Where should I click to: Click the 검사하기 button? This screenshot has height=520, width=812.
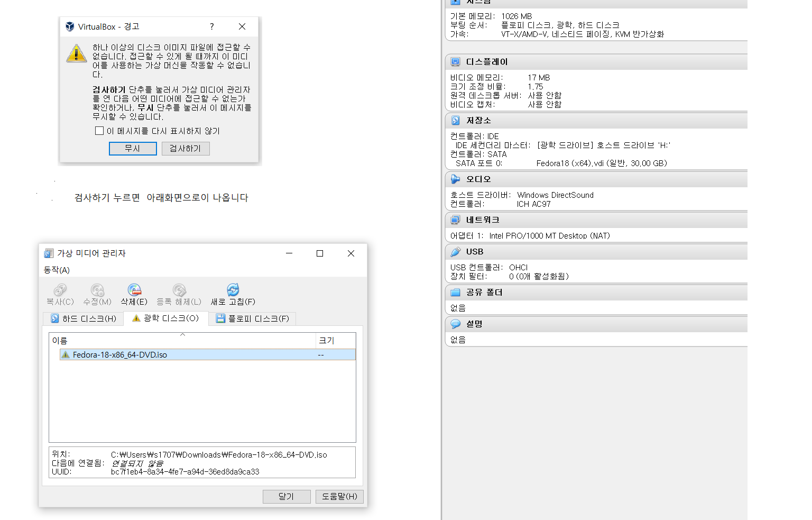186,149
